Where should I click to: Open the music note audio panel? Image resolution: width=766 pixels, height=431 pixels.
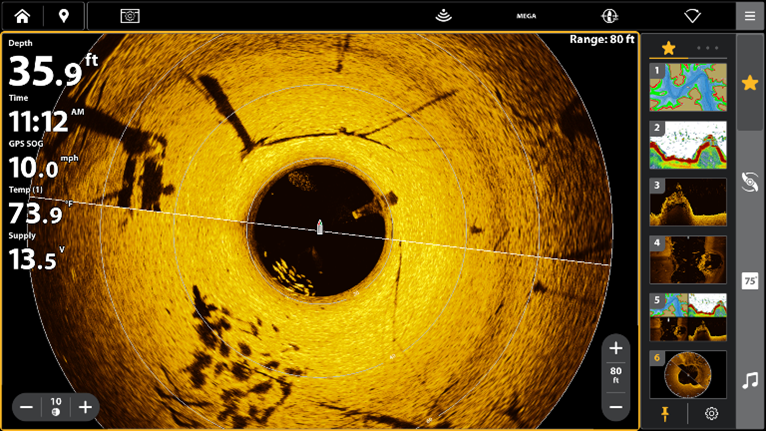(x=750, y=380)
